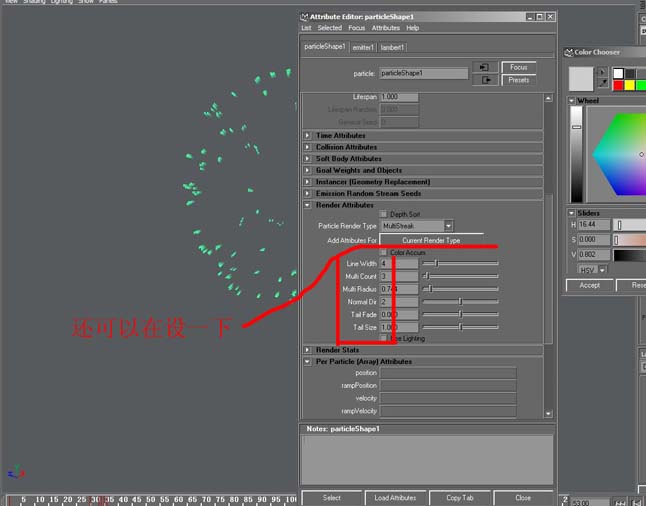The width and height of the screenshot is (646, 506).
Task: Click the scroll down arrow in Attribute Editor
Action: (548, 413)
